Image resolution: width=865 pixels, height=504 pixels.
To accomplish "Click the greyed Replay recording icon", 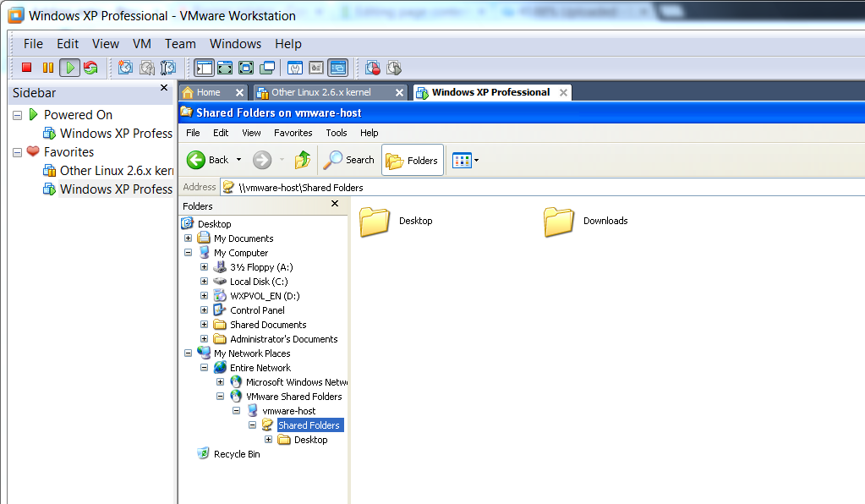I will [394, 68].
